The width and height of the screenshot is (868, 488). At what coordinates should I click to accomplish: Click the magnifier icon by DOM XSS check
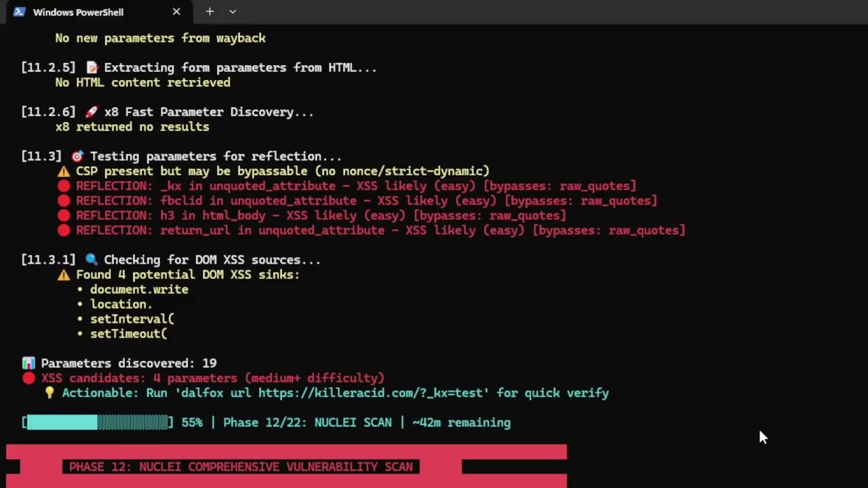(92, 260)
